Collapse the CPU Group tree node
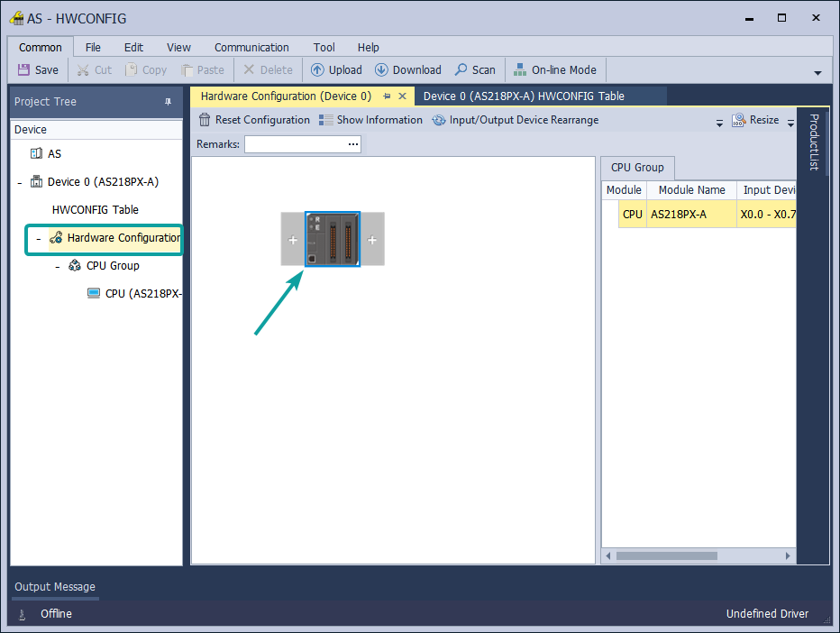Image resolution: width=840 pixels, height=633 pixels. (x=57, y=266)
